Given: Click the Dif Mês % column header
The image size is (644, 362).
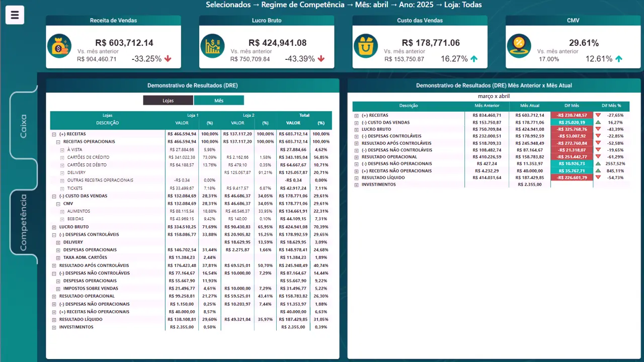Looking at the screenshot, I should pos(611,106).
